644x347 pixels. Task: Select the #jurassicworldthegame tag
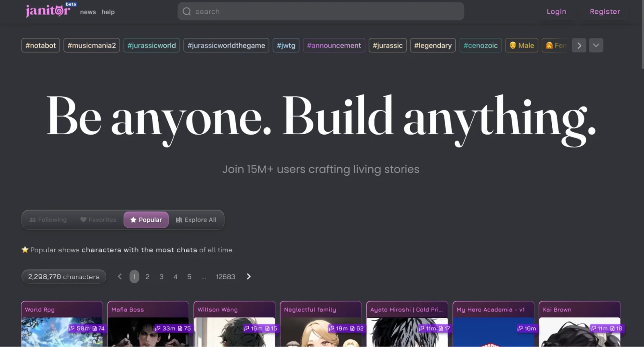(226, 46)
